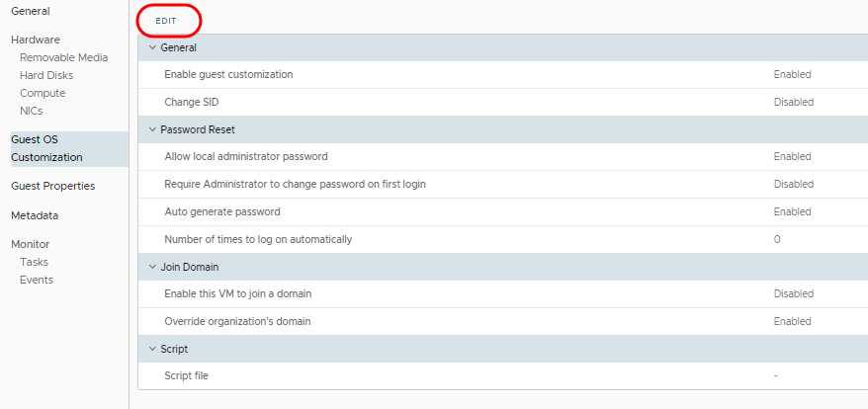Image resolution: width=868 pixels, height=409 pixels.
Task: View Events under Monitor
Action: click(37, 280)
